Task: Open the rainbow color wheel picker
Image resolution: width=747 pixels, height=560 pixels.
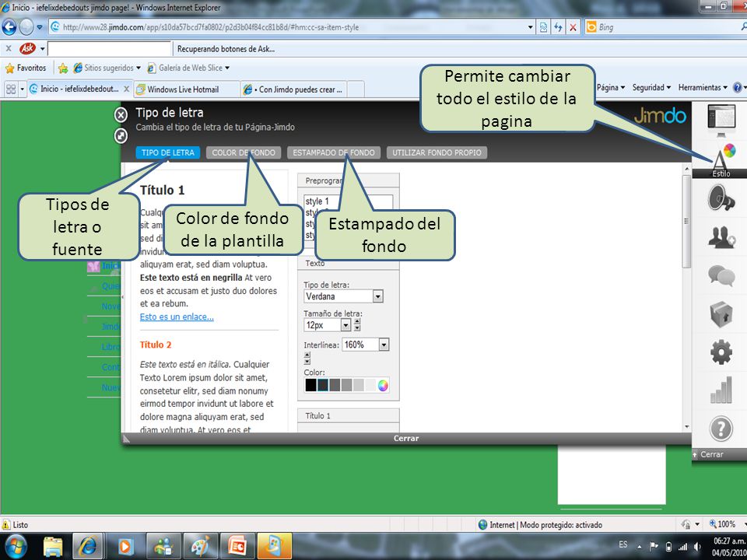Action: click(x=383, y=385)
